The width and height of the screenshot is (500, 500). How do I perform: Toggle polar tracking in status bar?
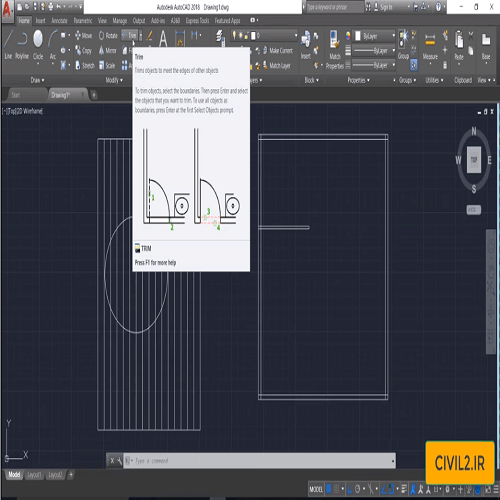[357, 489]
